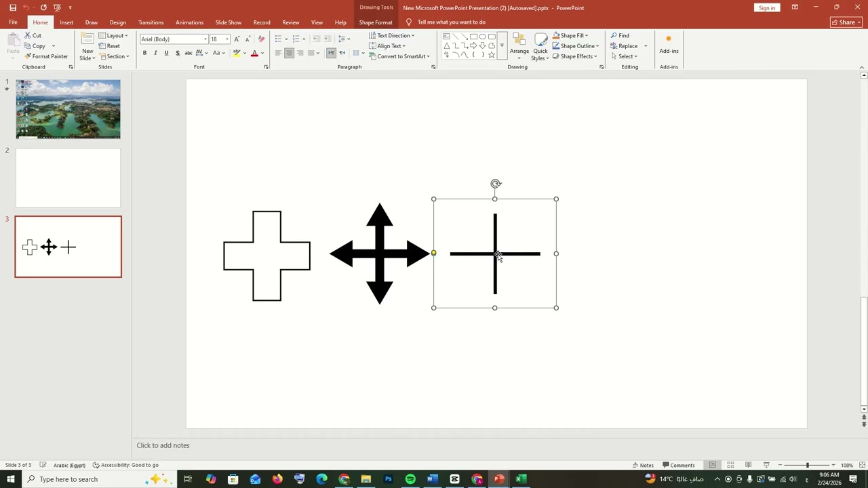Click the Add-ins icon in the ribbon
The height and width of the screenshot is (488, 868).
(669, 39)
